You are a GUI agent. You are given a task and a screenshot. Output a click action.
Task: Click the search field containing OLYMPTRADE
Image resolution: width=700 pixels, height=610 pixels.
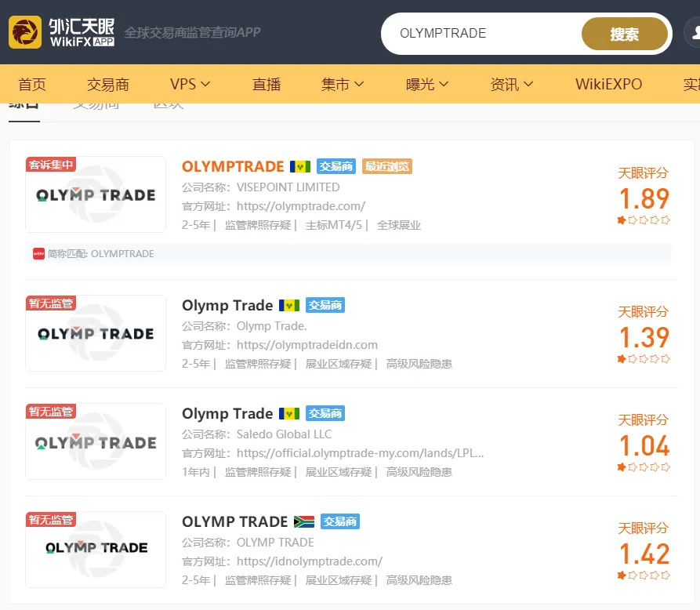(x=481, y=34)
